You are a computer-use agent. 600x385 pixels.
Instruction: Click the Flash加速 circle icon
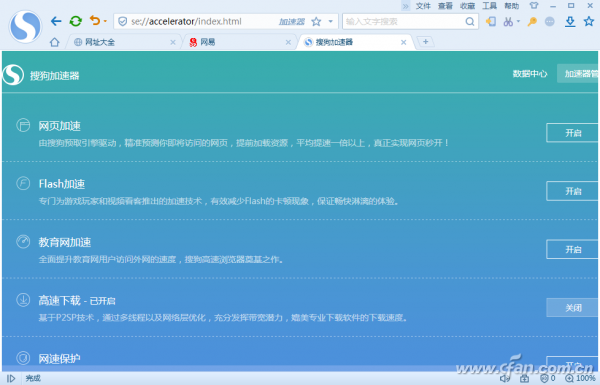(23, 183)
